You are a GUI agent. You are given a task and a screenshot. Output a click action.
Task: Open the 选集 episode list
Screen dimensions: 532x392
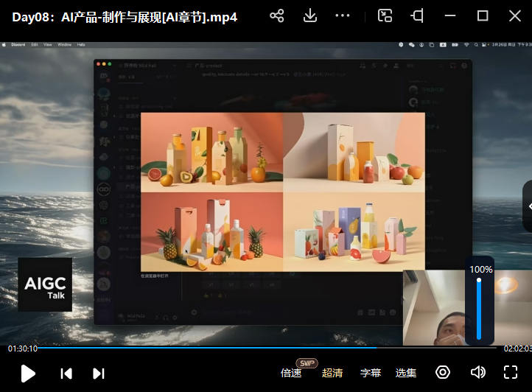406,373
